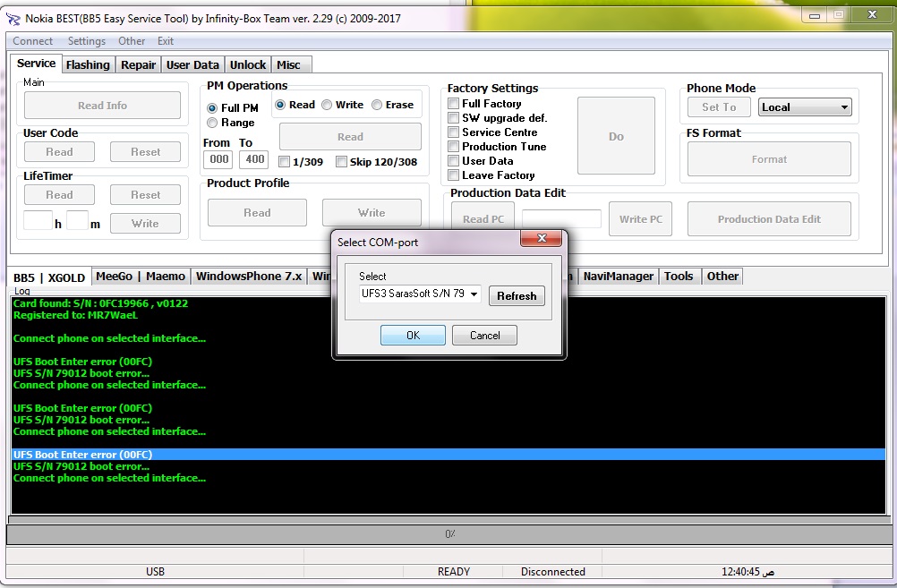This screenshot has width=897, height=588.
Task: Click the 0% progress bar
Action: (x=448, y=534)
